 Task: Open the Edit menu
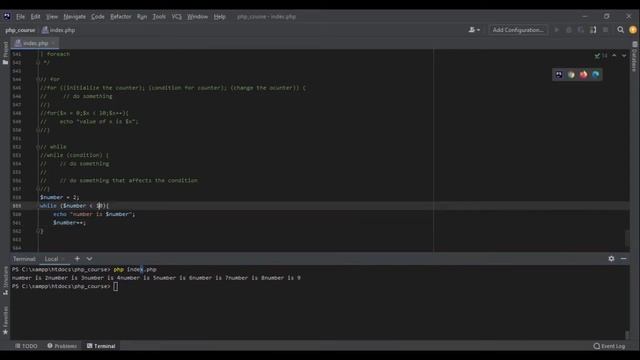tap(36, 17)
